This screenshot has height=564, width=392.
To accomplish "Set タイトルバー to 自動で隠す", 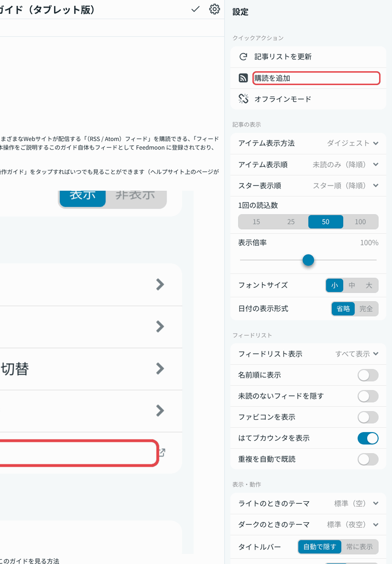I will [320, 547].
